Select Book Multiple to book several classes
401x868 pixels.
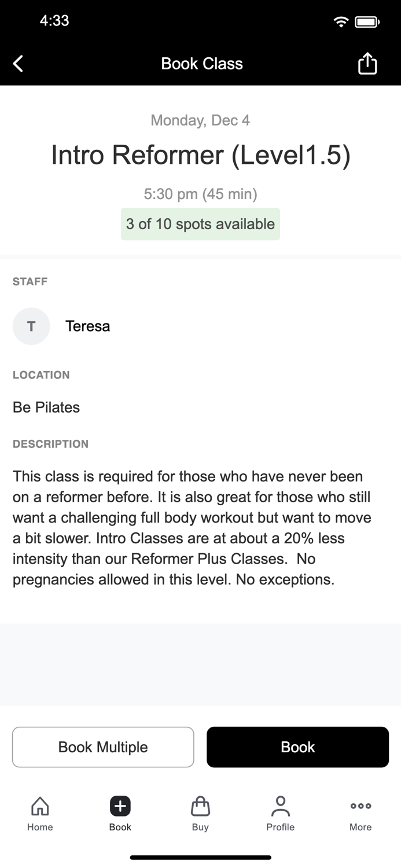[x=103, y=747]
